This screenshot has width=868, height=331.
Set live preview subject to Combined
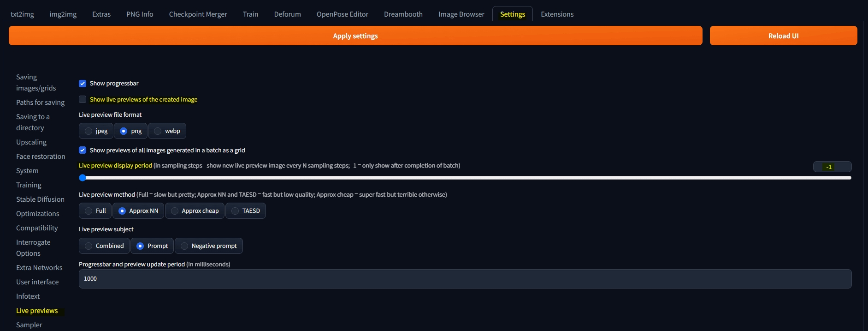[89, 246]
